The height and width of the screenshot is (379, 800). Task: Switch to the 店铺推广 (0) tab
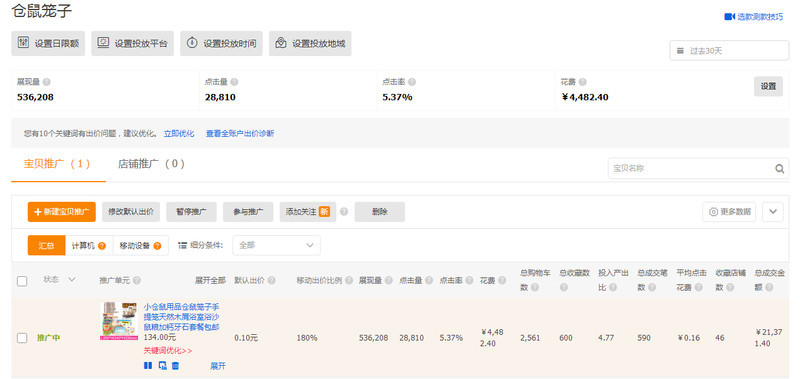pos(151,164)
